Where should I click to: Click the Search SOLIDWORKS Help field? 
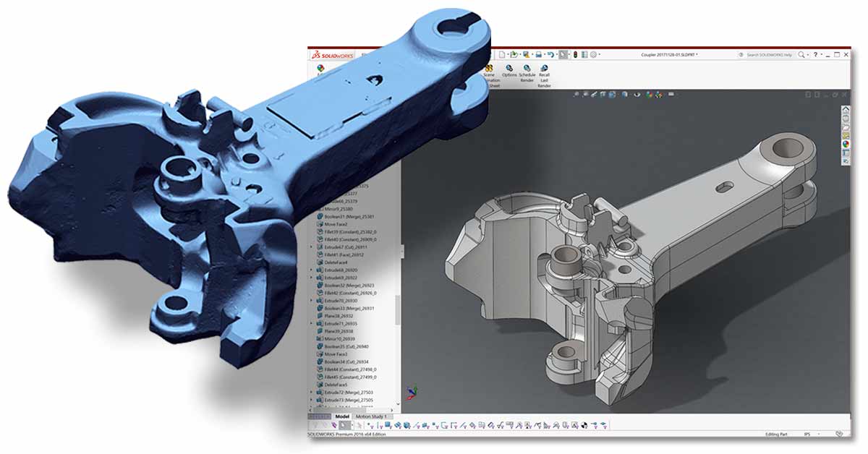point(769,54)
